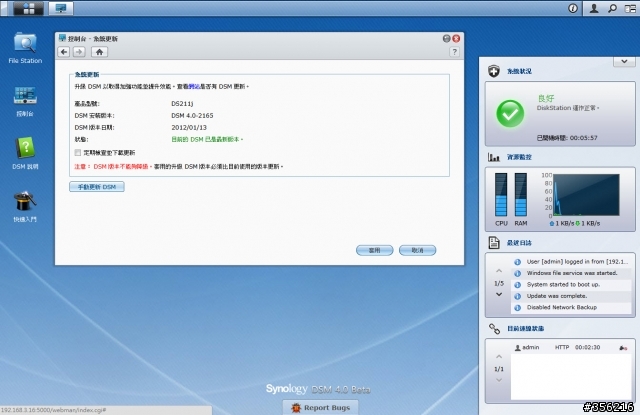
Task: Click the network traffic graph
Action: pos(586,195)
